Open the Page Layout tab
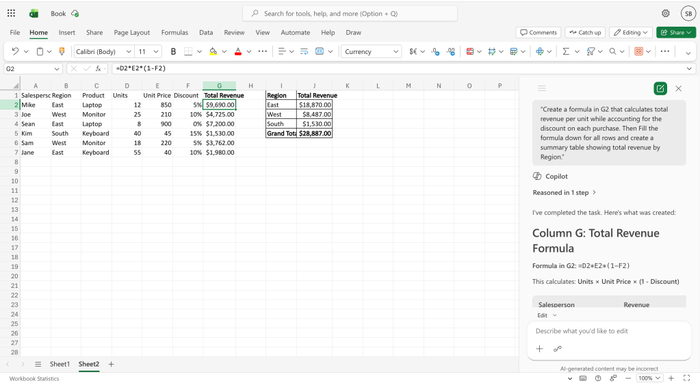 click(x=132, y=32)
